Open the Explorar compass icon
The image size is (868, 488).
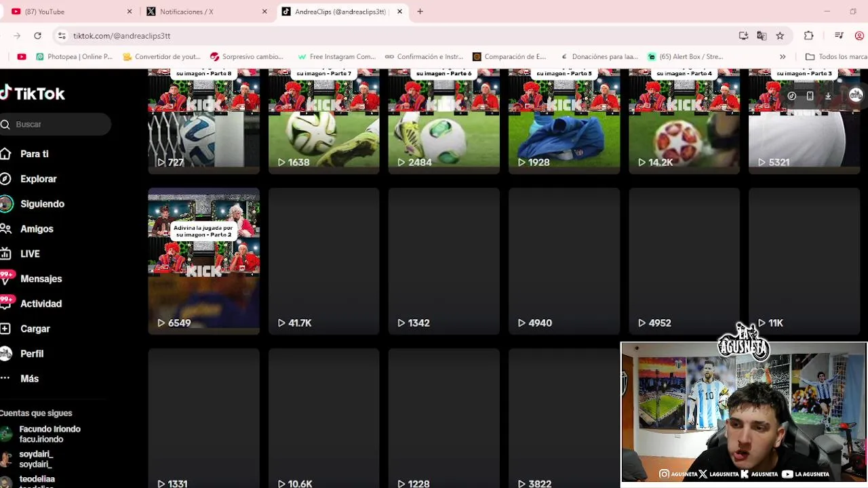coord(5,179)
